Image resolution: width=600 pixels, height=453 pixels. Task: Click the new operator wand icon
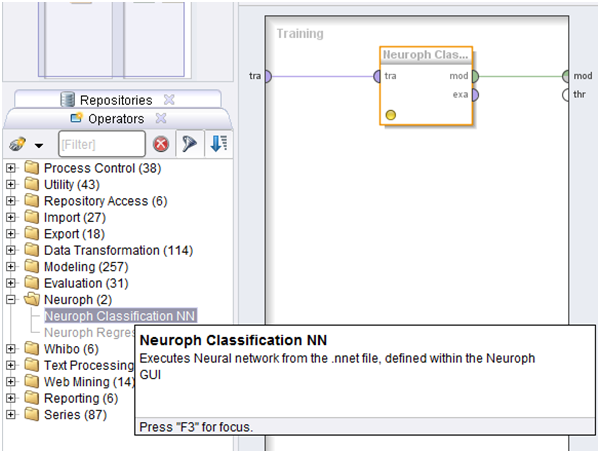tap(17, 146)
